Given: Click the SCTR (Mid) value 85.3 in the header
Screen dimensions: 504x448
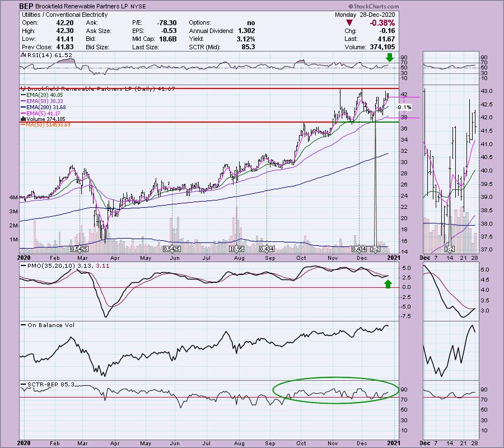Looking at the screenshot, I should click(248, 47).
